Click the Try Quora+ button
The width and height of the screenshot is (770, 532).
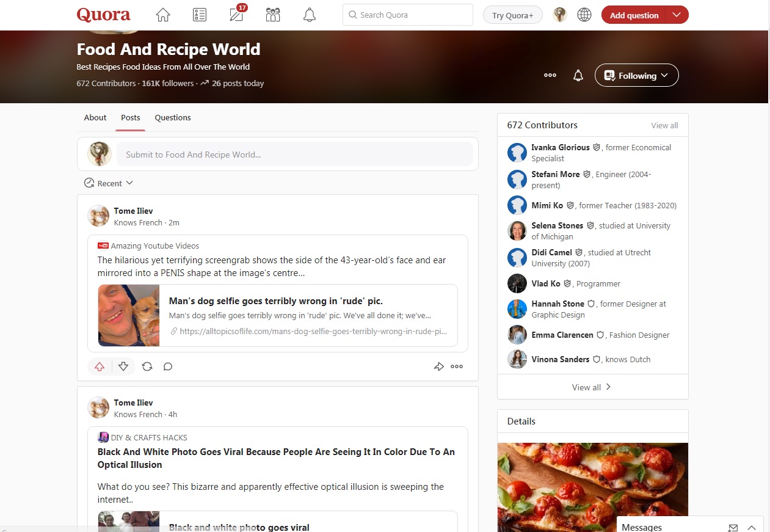(513, 15)
